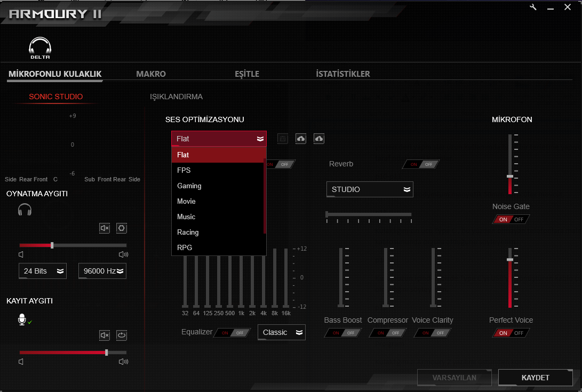Adjust the Noise Gate level slider
Image resolution: width=582 pixels, height=392 pixels.
510,177
